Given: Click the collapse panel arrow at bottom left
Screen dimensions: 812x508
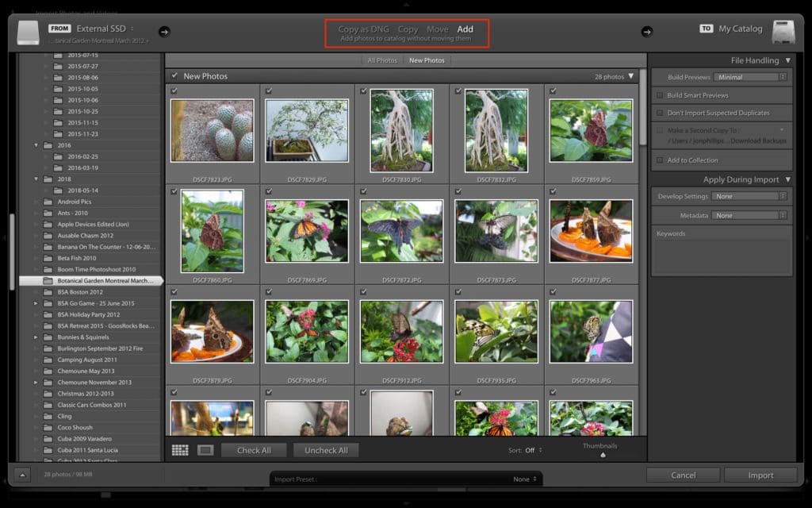Looking at the screenshot, I should click(22, 475).
